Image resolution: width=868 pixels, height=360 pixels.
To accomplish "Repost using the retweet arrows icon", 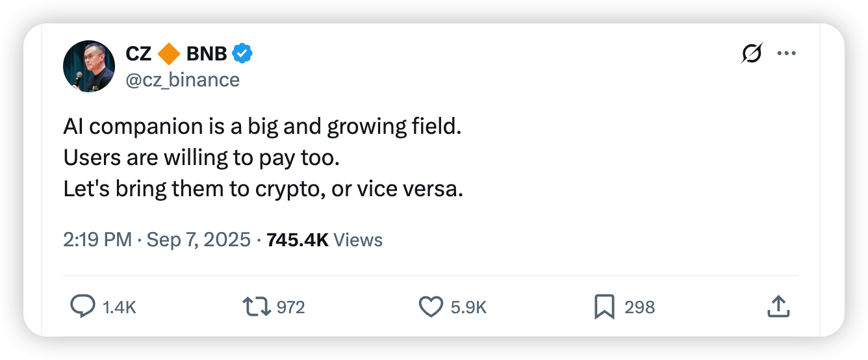I will [257, 307].
